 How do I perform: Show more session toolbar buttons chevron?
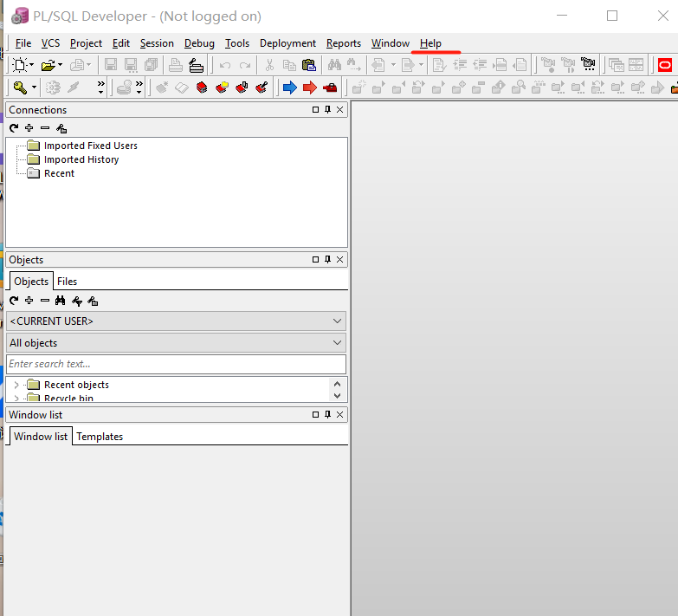coord(100,87)
